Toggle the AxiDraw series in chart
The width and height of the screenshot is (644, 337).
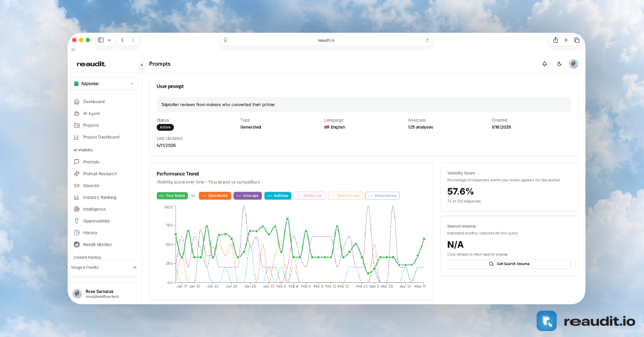pyautogui.click(x=278, y=196)
